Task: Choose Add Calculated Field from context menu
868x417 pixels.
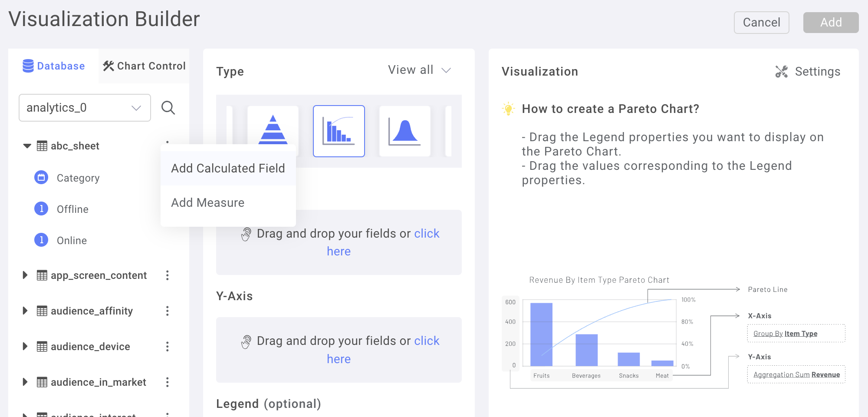Action: (x=227, y=168)
